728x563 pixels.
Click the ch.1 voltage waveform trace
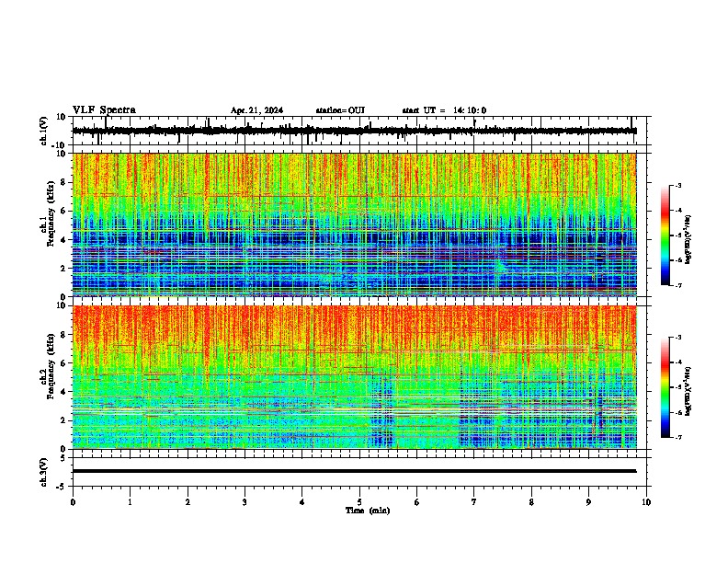[354, 131]
